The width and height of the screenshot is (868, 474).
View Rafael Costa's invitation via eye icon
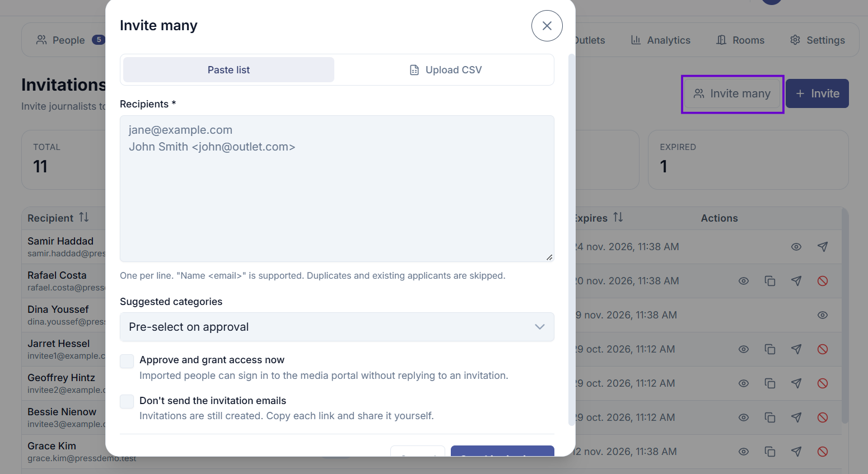(744, 281)
